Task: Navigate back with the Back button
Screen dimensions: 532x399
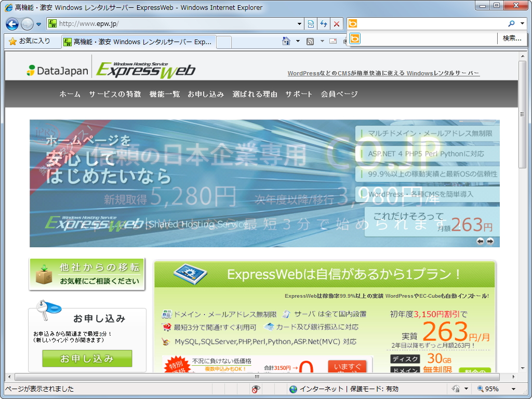Action: point(11,24)
